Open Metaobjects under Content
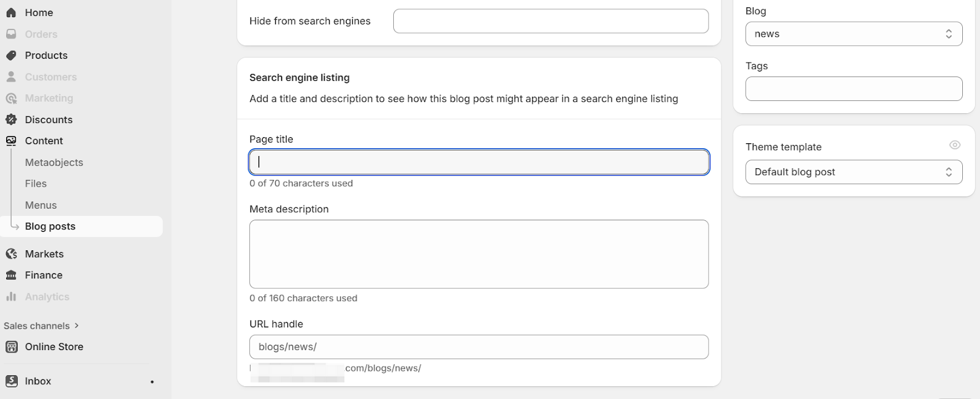Viewport: 980px width, 399px height. (x=54, y=163)
